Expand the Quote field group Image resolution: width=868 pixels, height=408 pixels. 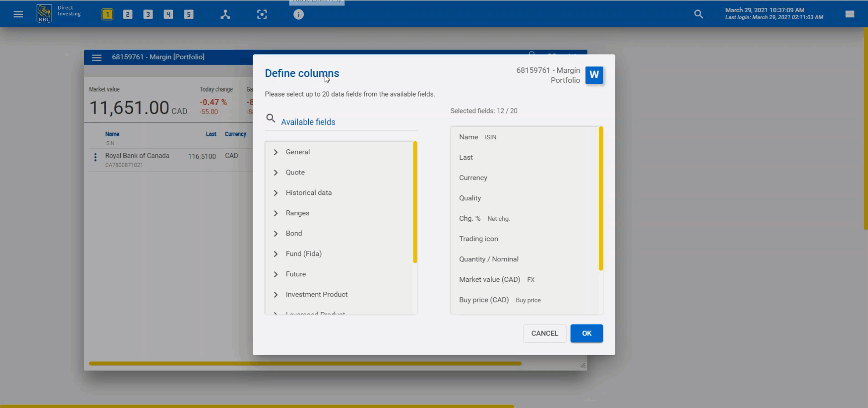tap(339, 173)
